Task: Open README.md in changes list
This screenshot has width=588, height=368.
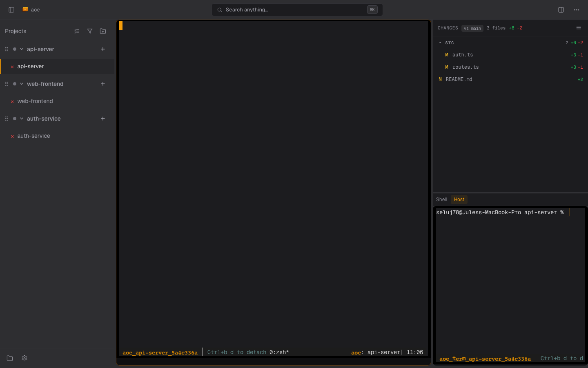Action: (510, 79)
